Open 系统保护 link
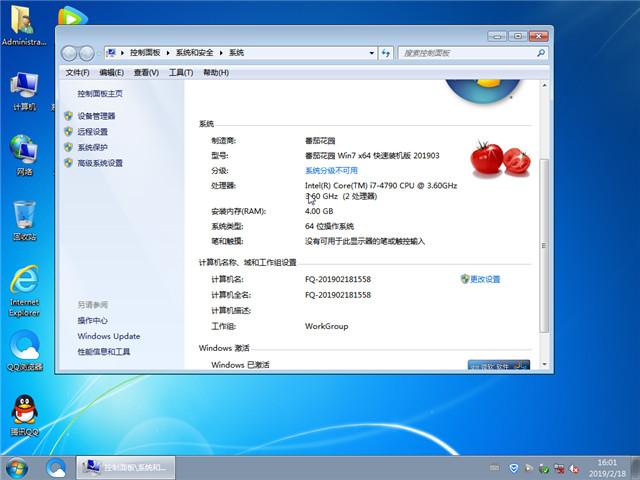This screenshot has height=480, width=640. click(x=93, y=147)
